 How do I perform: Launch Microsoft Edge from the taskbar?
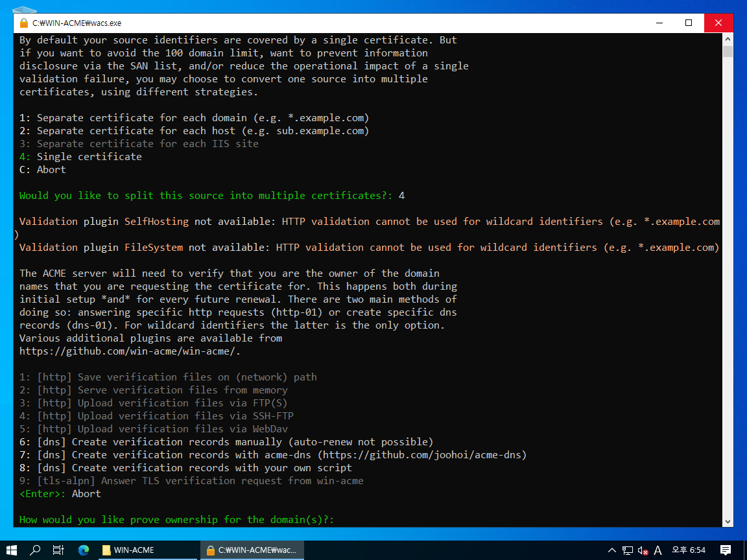tap(84, 550)
